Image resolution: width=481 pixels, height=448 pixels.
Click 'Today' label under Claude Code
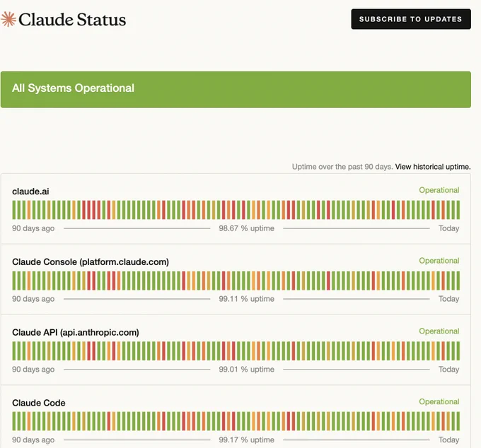pos(448,440)
